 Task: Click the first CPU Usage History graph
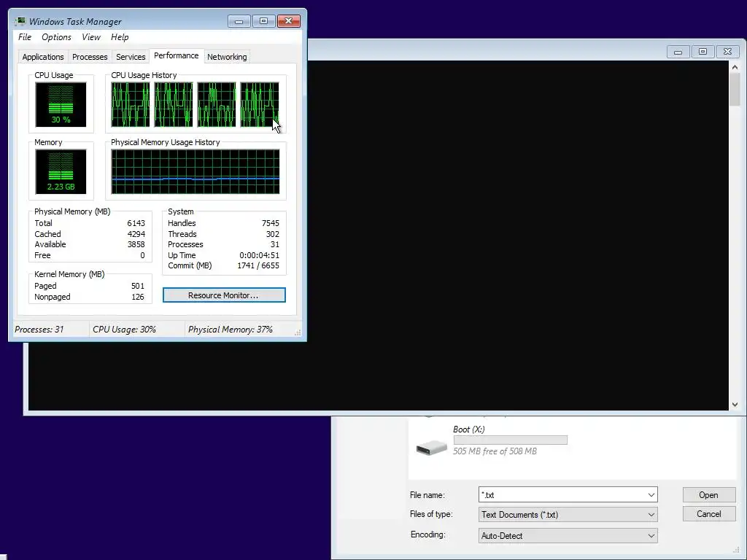click(x=130, y=104)
